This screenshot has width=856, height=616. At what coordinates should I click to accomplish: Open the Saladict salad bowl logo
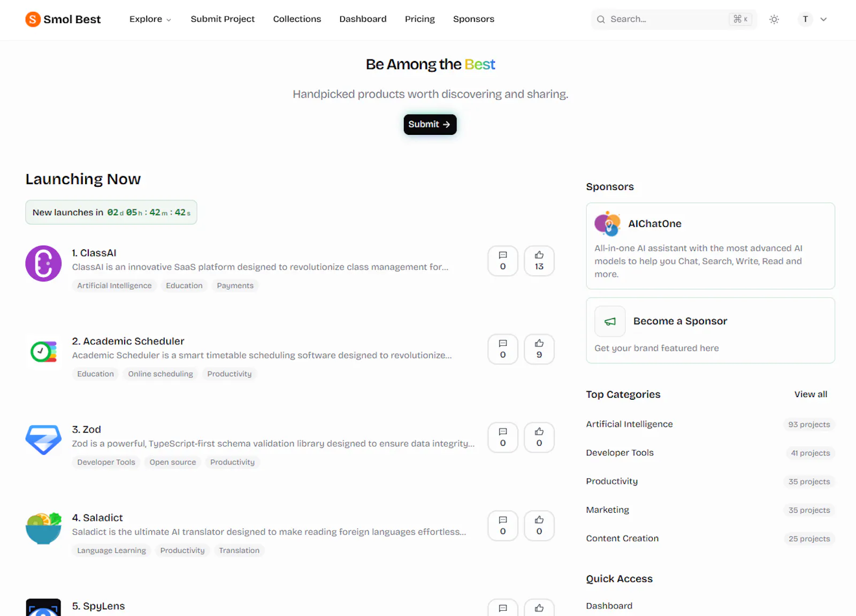43,528
